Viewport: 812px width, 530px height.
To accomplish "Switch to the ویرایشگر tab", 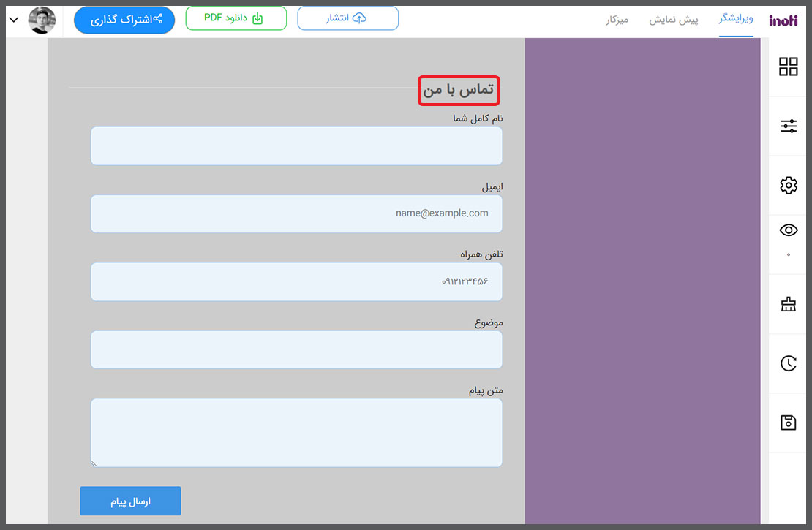I will pyautogui.click(x=735, y=20).
